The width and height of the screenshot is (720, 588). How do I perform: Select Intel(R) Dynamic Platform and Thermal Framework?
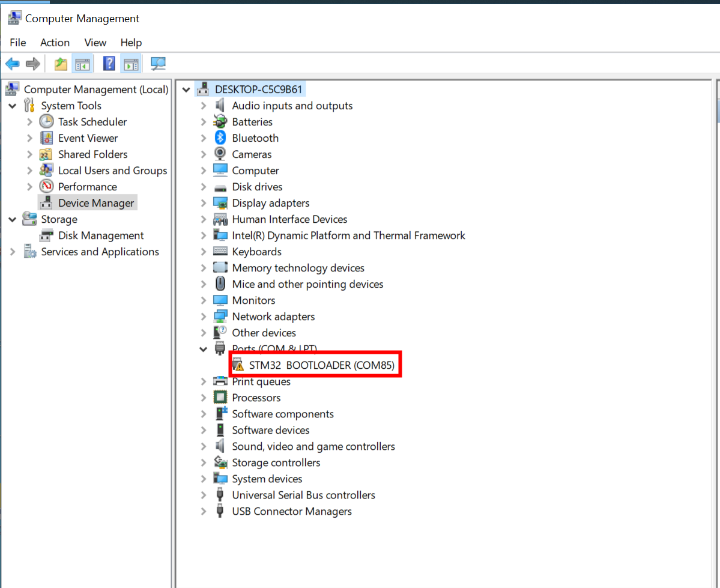(348, 235)
